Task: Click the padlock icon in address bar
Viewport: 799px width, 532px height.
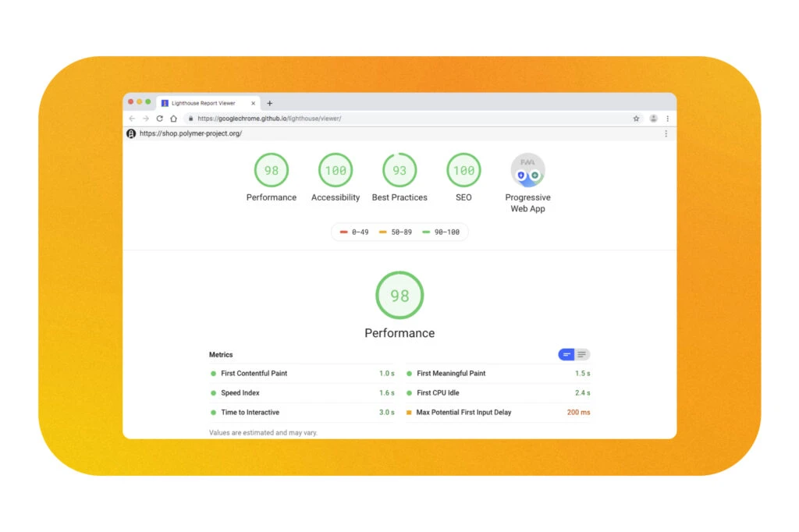Action: (190, 119)
